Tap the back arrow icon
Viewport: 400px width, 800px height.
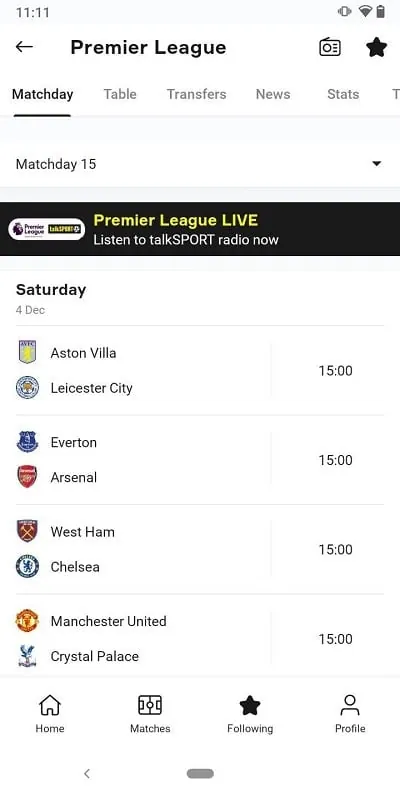tap(24, 47)
